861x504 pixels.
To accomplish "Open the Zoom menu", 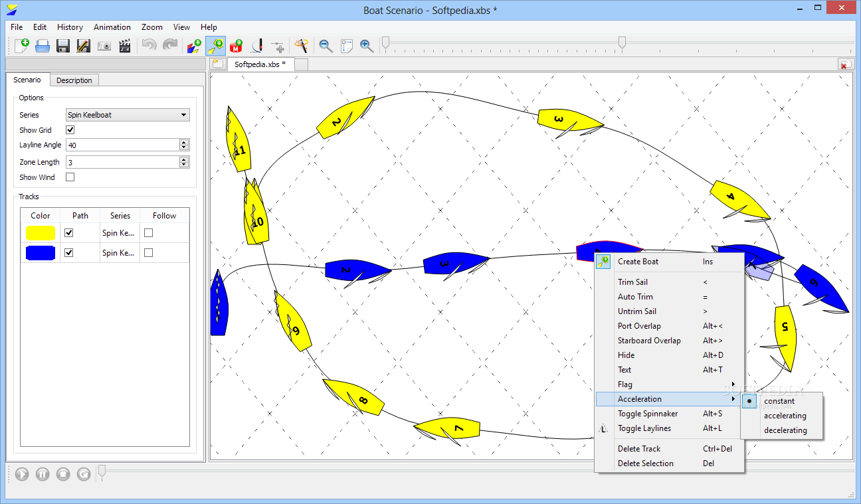I will pos(152,27).
